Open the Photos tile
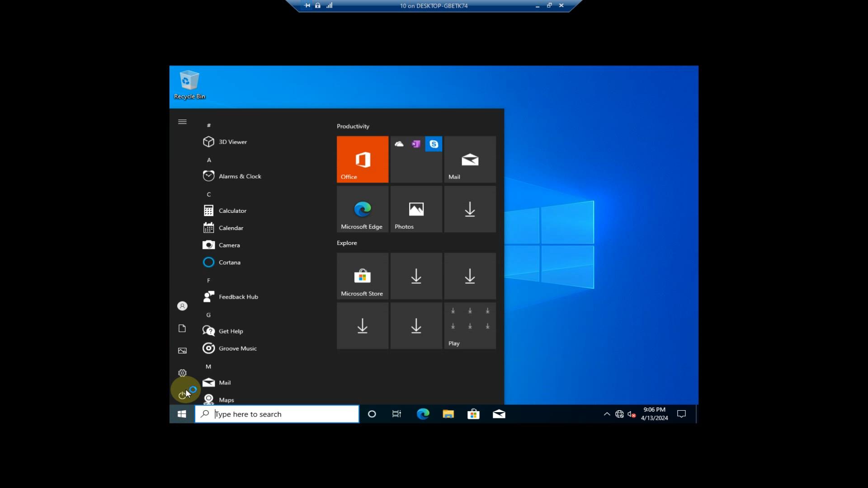 416,209
